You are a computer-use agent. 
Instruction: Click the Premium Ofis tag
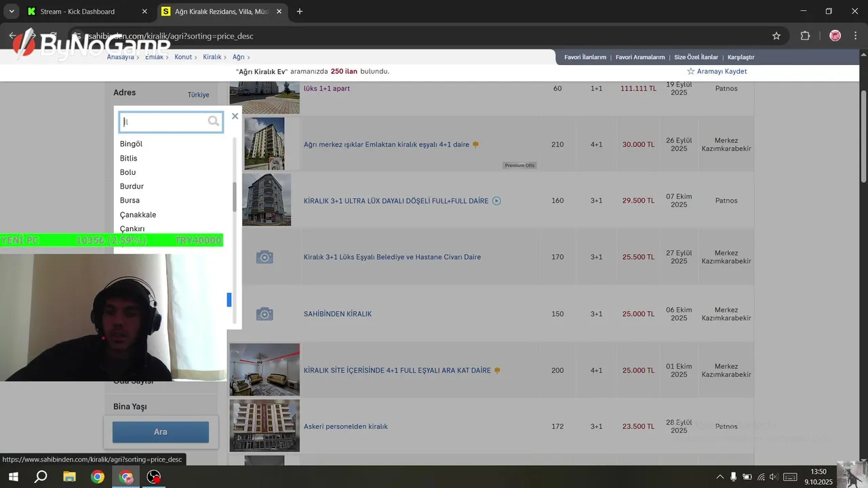519,165
